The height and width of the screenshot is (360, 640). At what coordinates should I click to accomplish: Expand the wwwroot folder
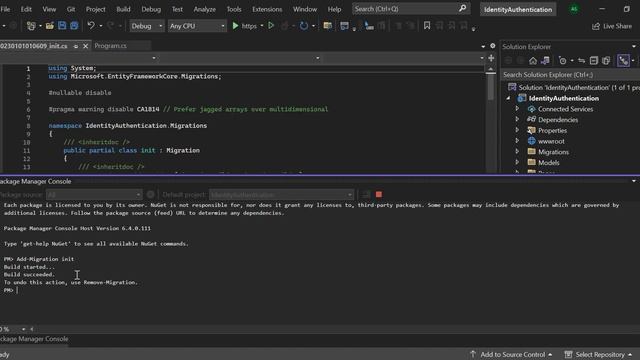pos(517,141)
